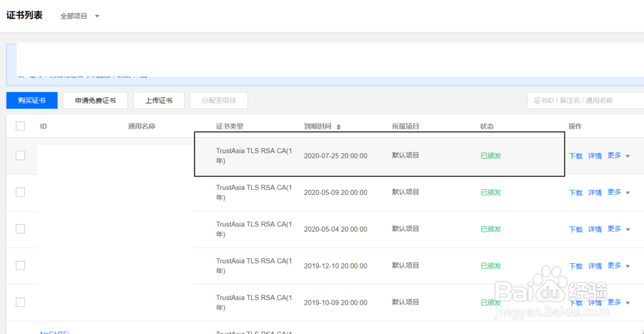The image size is (644, 334).
Task: Click the 所属项目 column header
Action: (405, 126)
